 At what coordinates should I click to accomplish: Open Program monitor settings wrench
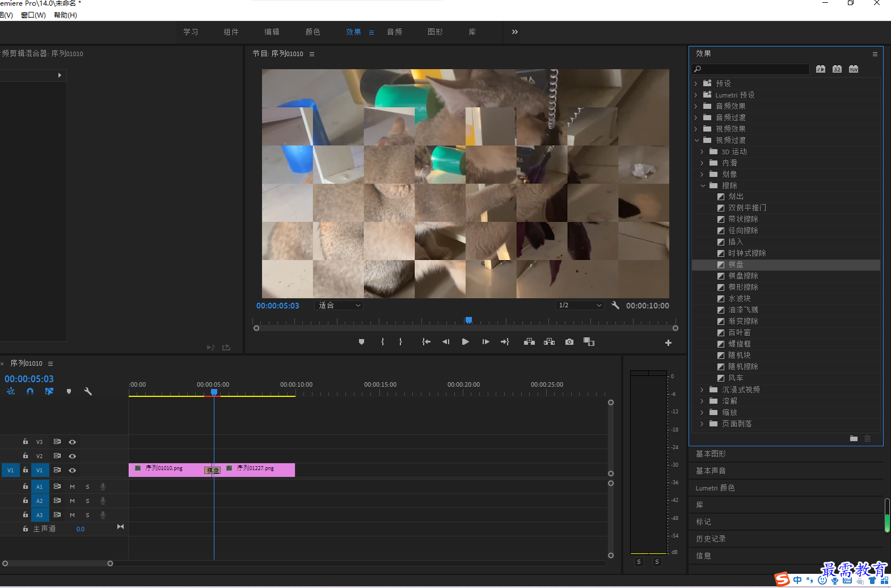(x=615, y=305)
